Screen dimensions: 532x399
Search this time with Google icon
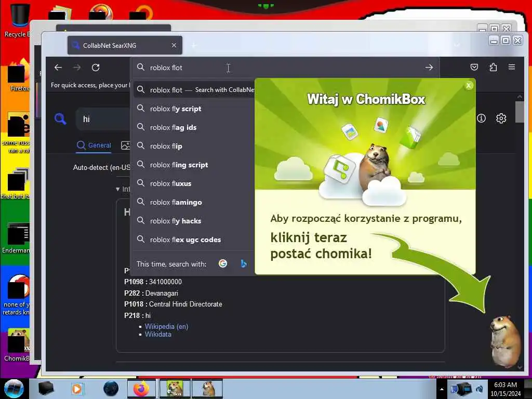tap(223, 263)
